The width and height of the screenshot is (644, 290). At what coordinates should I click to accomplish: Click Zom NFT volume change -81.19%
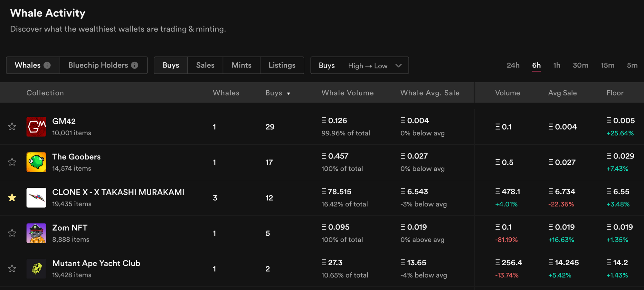click(x=506, y=240)
